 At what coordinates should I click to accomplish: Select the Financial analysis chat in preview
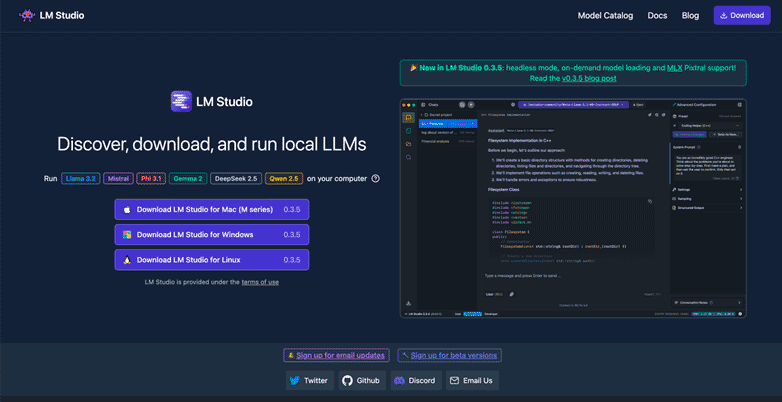point(448,142)
